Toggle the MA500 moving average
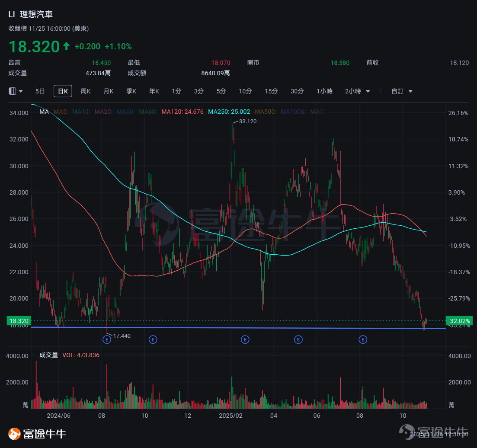The width and height of the screenshot is (477, 448). click(x=266, y=112)
